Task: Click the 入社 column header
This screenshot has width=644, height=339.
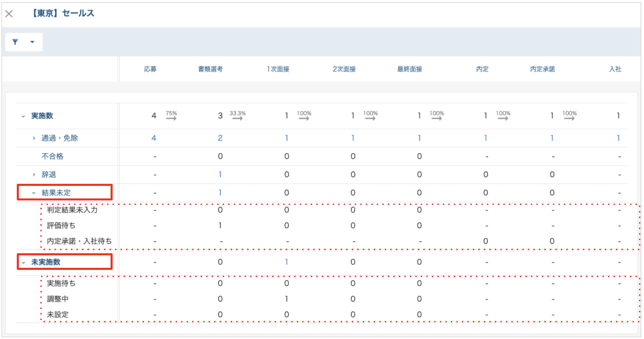Action: click(x=615, y=69)
